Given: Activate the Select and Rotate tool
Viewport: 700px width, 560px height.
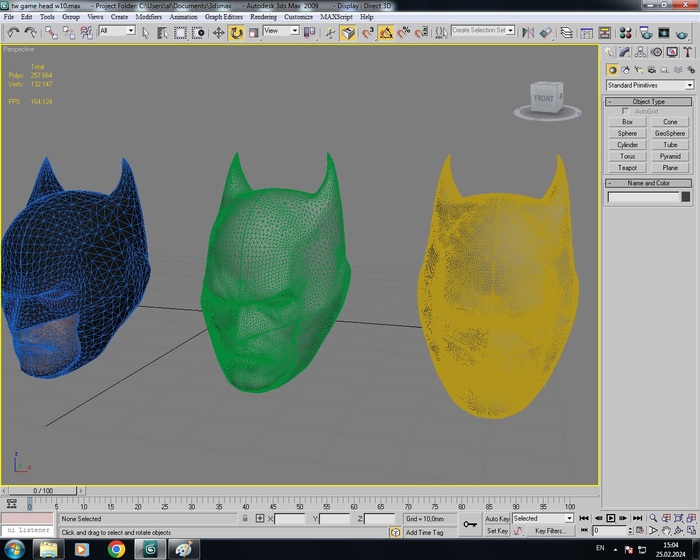Looking at the screenshot, I should 237,32.
